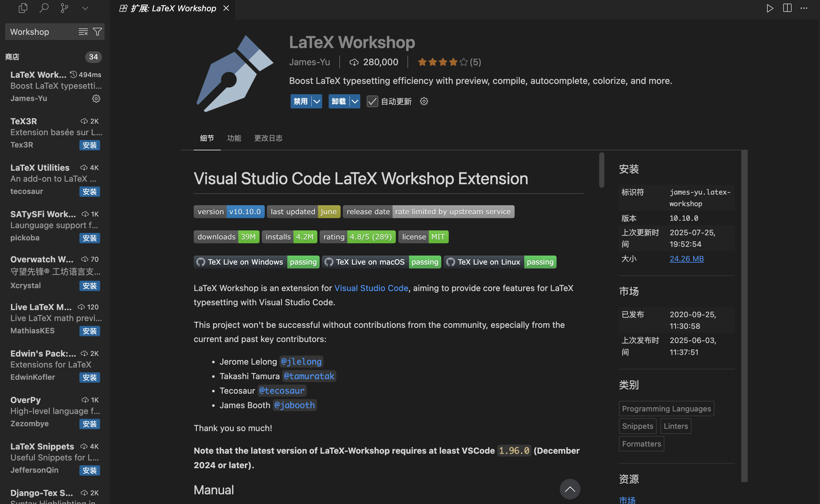Expand the 禁用 dropdown arrow
The height and width of the screenshot is (504, 820).
click(x=317, y=101)
